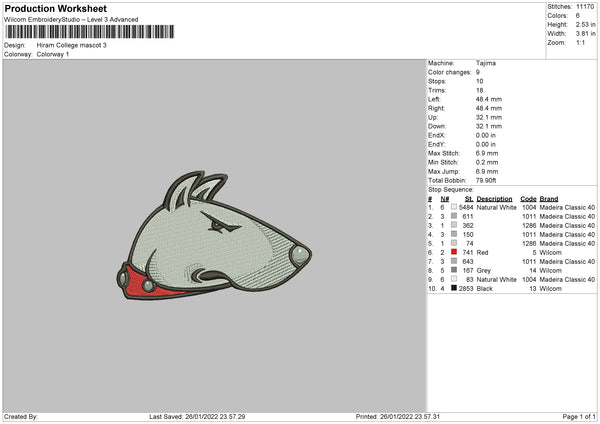Viewport: 600px width, 424px height.
Task: Click the Natural White swatch in stop row 1
Action: 454,207
